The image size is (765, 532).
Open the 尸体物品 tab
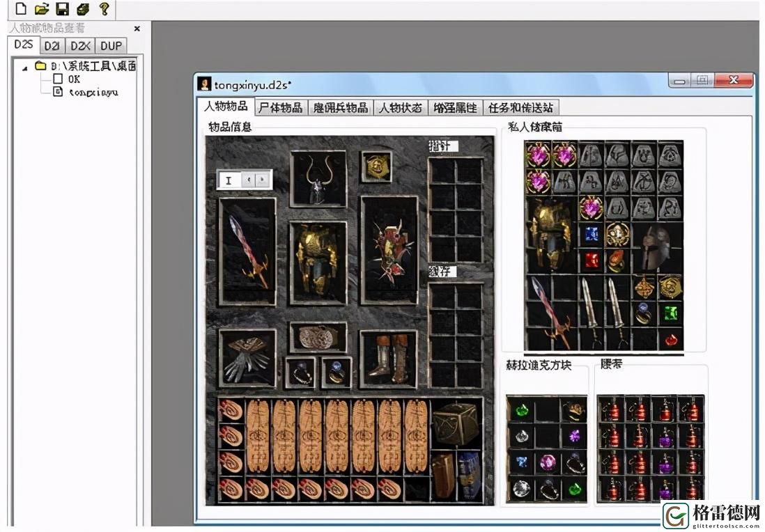[x=281, y=108]
